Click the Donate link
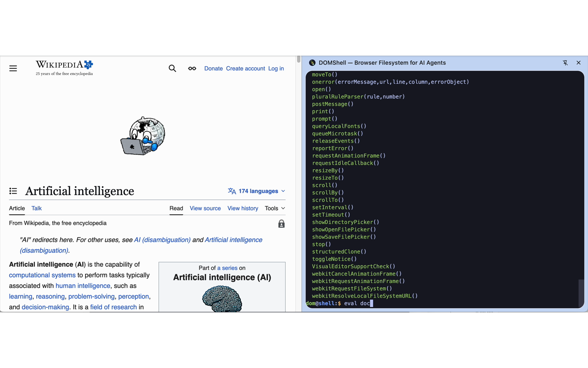The image size is (588, 368). coord(213,69)
